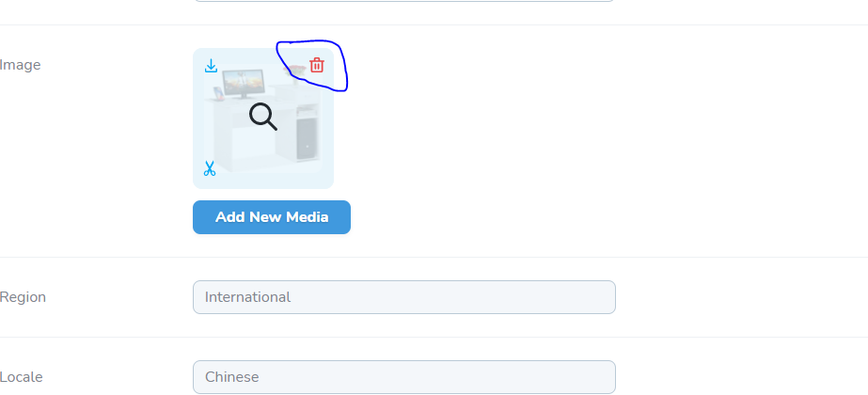Trim the media with the blue scissors
This screenshot has height=395, width=868.
point(210,168)
